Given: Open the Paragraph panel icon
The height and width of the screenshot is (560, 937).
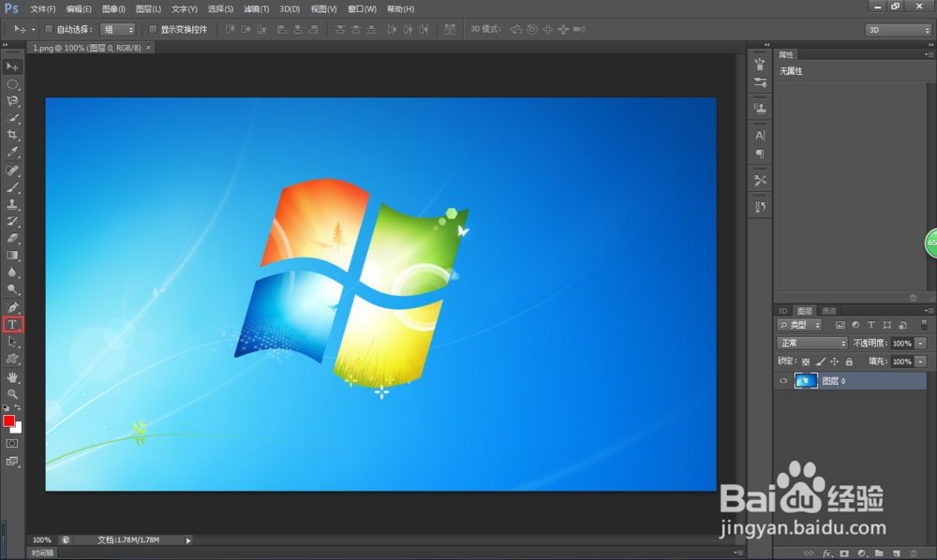Looking at the screenshot, I should click(760, 154).
